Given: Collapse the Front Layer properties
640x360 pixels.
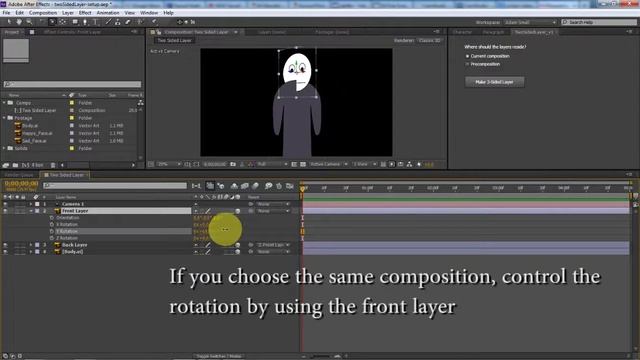Looking at the screenshot, I should [31, 211].
